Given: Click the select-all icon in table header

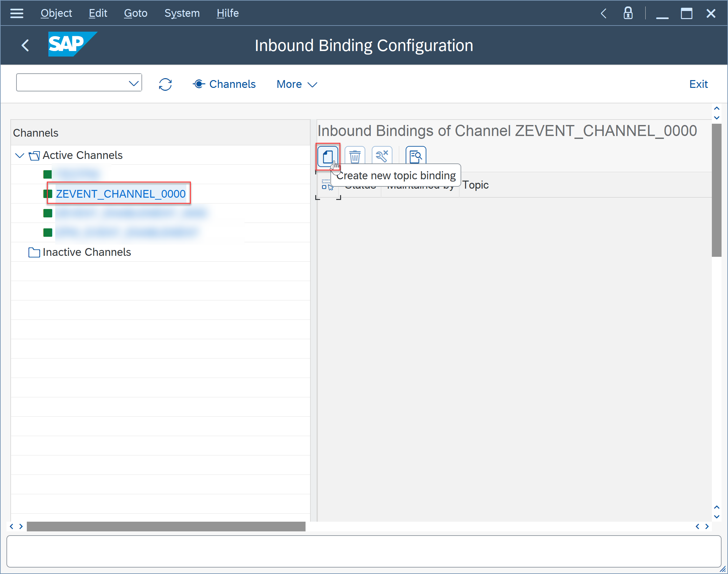Looking at the screenshot, I should pyautogui.click(x=327, y=185).
